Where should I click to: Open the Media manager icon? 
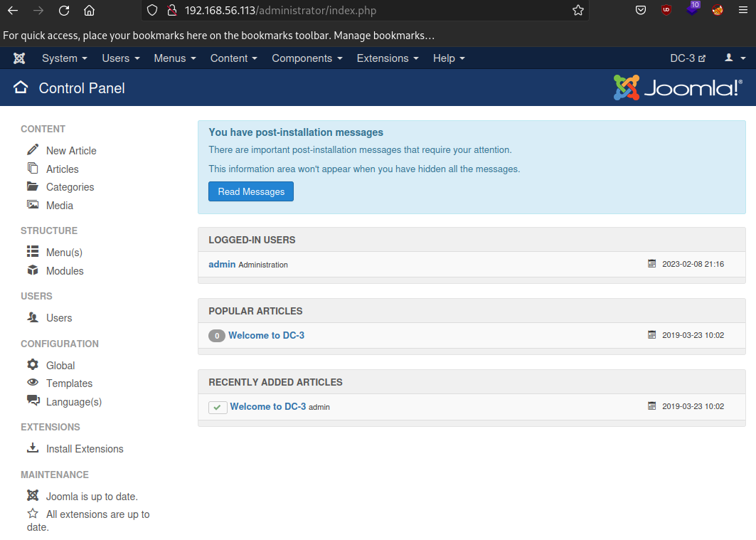tap(33, 205)
